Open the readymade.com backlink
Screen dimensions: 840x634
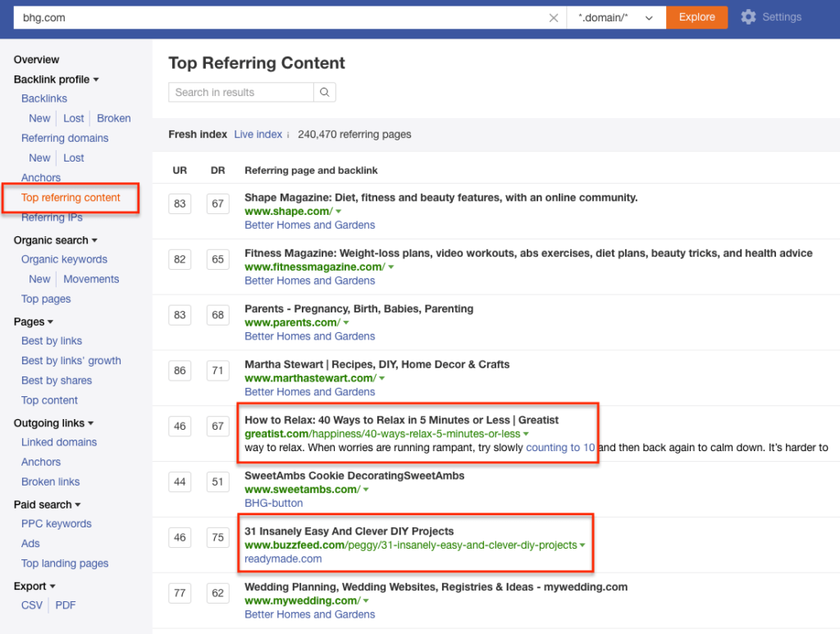click(x=283, y=559)
